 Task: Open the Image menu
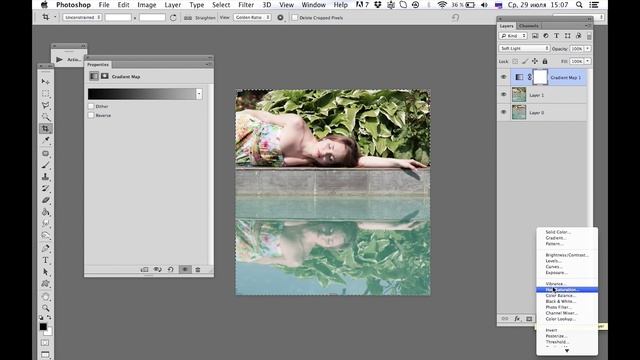147,5
